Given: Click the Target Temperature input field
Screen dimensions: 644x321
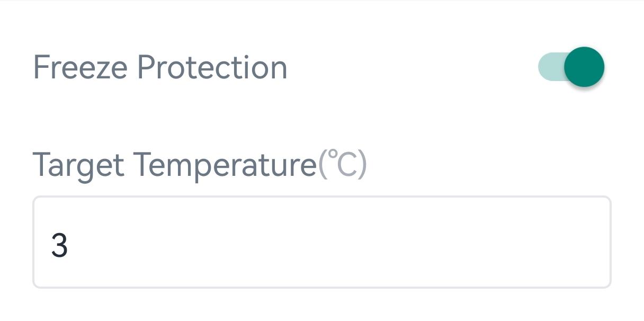Looking at the screenshot, I should tap(322, 243).
